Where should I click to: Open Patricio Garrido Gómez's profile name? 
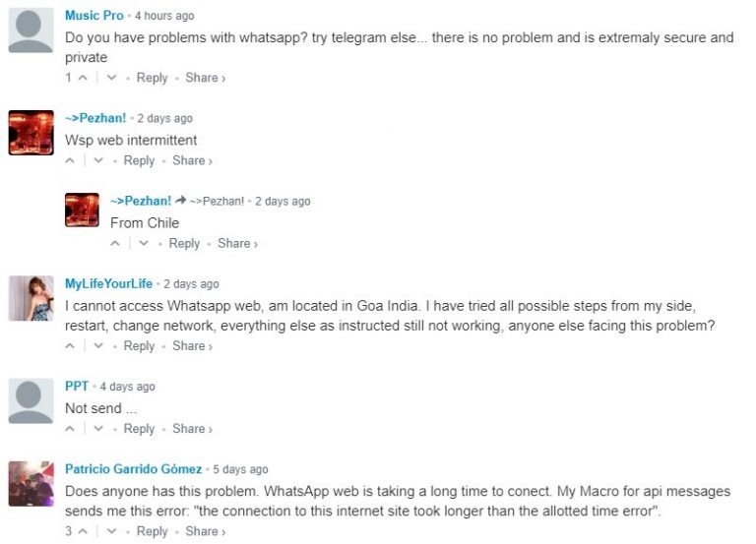(133, 469)
